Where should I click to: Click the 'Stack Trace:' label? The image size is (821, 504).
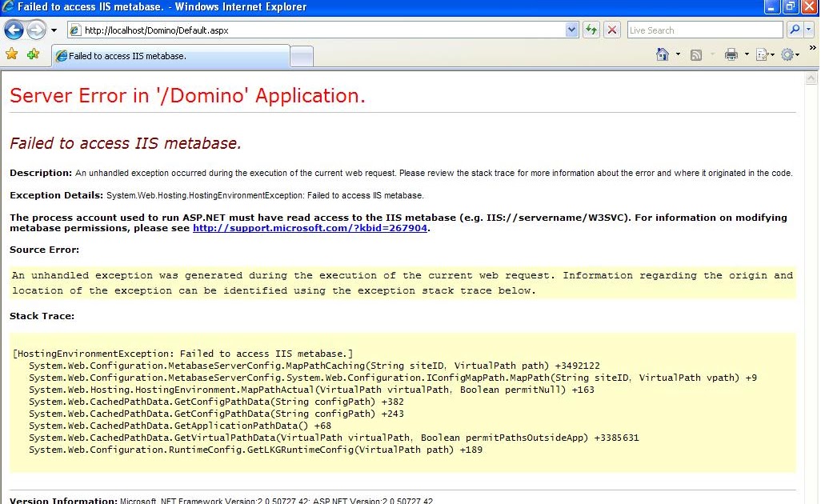pos(42,316)
